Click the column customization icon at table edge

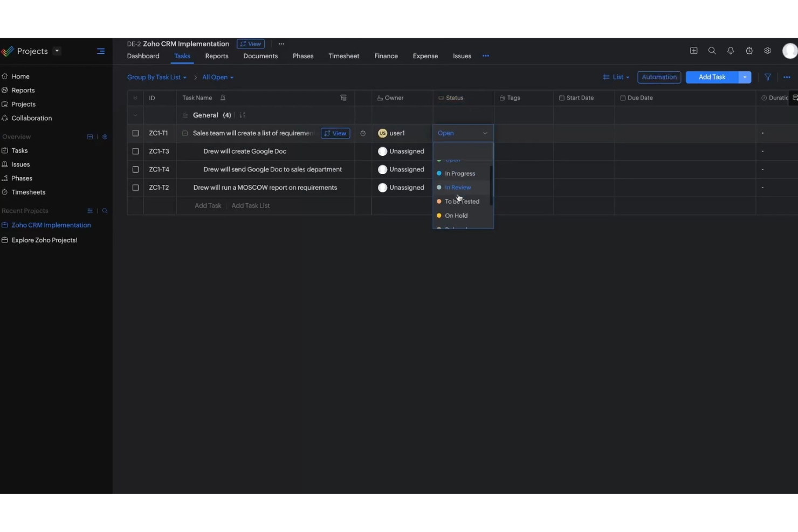[x=794, y=98]
